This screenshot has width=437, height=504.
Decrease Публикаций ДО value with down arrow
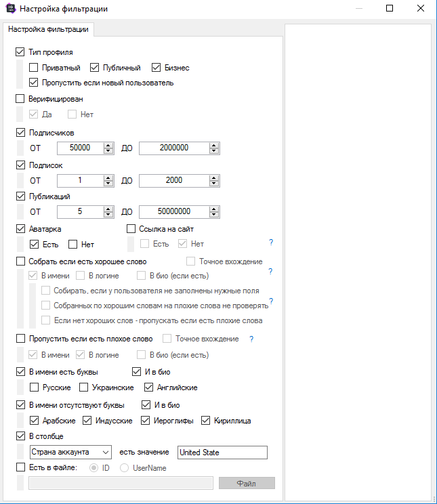click(x=214, y=215)
